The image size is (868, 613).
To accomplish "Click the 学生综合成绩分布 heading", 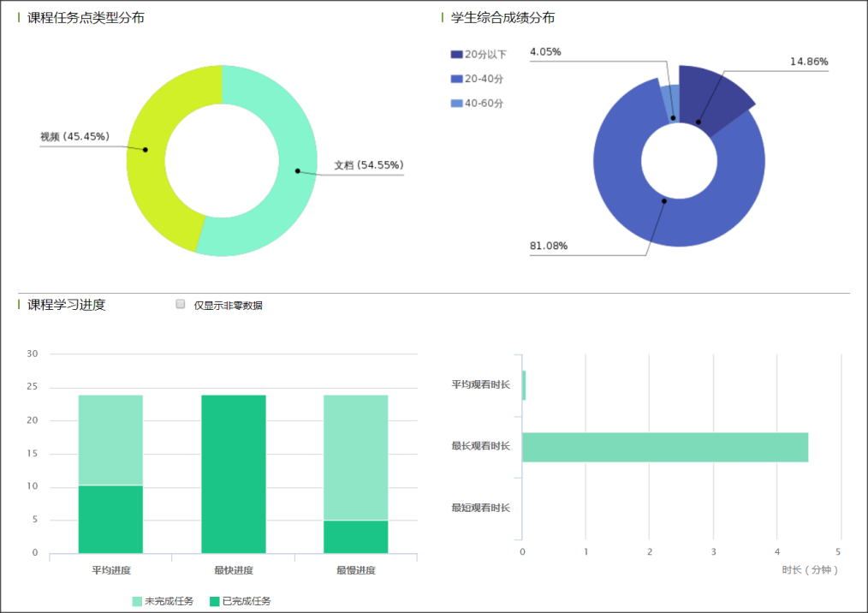I will click(x=502, y=18).
